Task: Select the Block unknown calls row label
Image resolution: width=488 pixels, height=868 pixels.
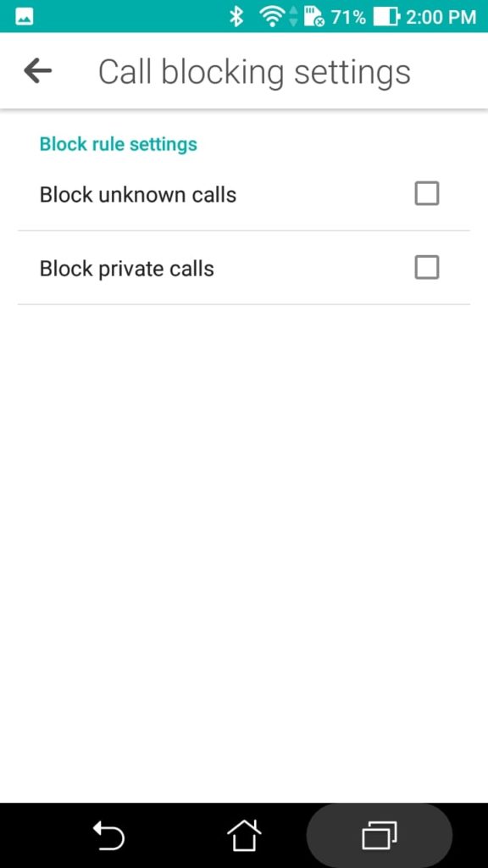Action: tap(138, 195)
